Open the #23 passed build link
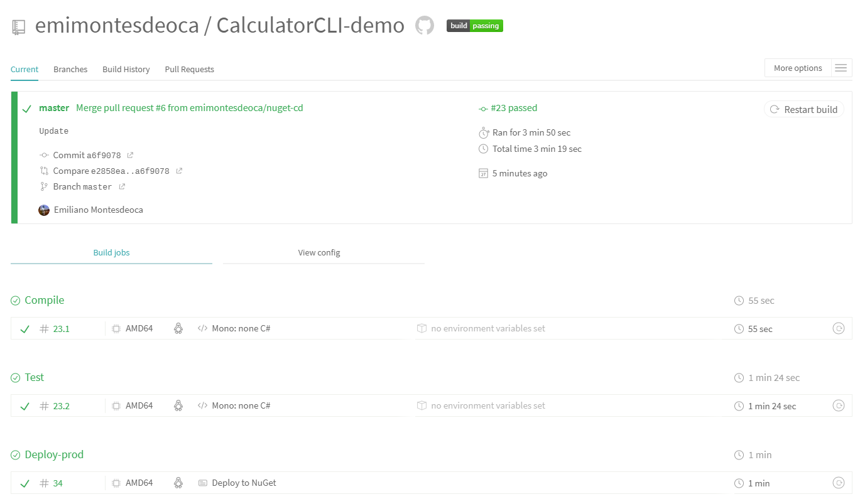 coord(513,108)
